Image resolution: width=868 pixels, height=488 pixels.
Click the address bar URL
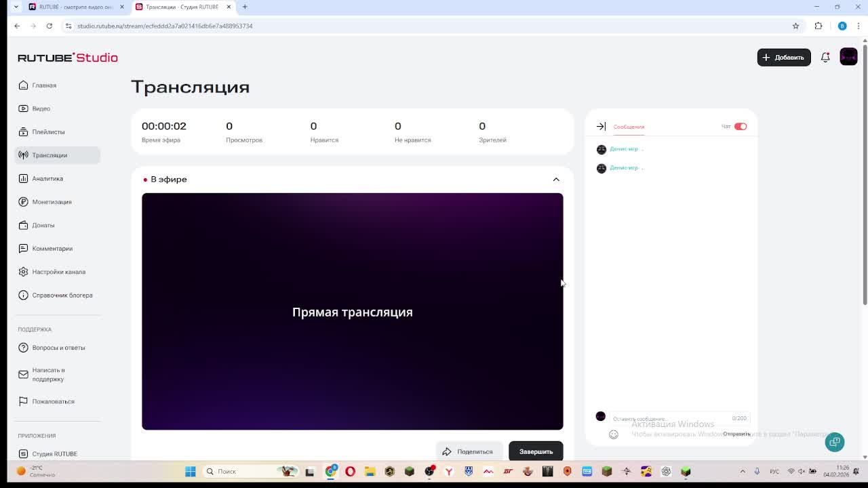point(165,26)
